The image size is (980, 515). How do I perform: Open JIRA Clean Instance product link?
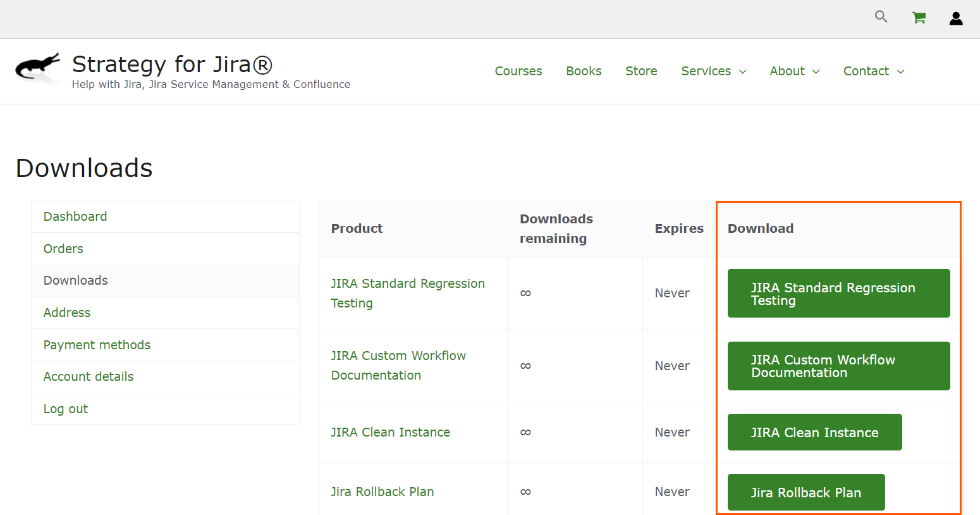click(x=390, y=432)
